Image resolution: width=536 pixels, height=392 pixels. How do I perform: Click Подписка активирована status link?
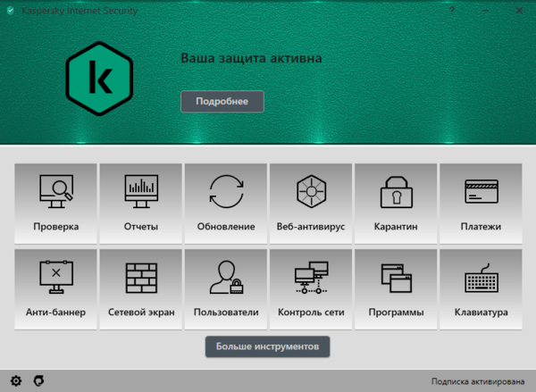pos(478,381)
